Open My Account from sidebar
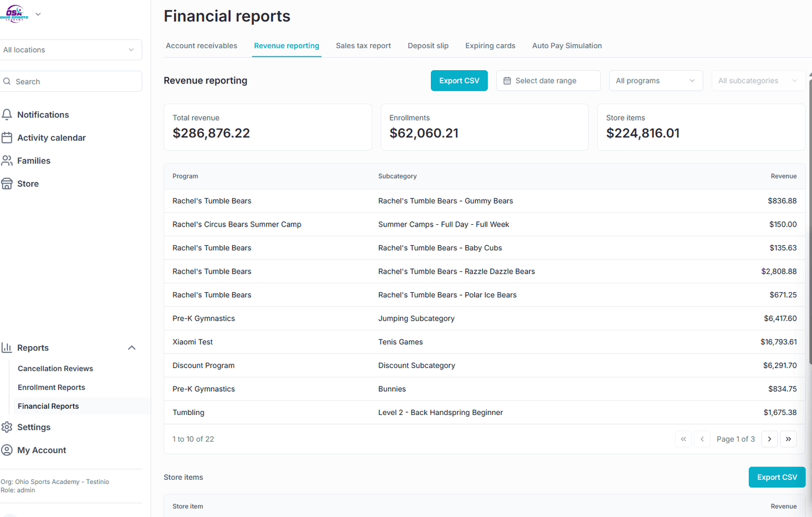The width and height of the screenshot is (812, 517). coord(42,450)
